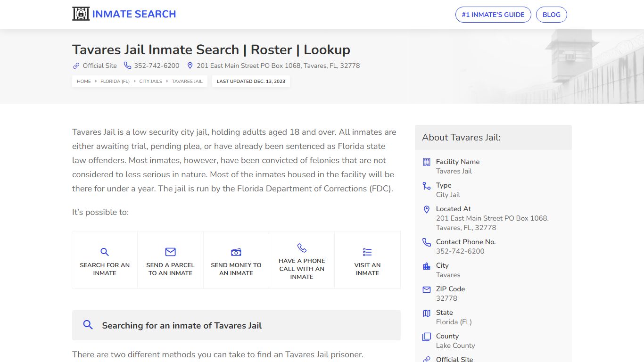Click the Tavares Jail Inmate Search page title
The width and height of the screenshot is (644, 362).
pos(211,49)
